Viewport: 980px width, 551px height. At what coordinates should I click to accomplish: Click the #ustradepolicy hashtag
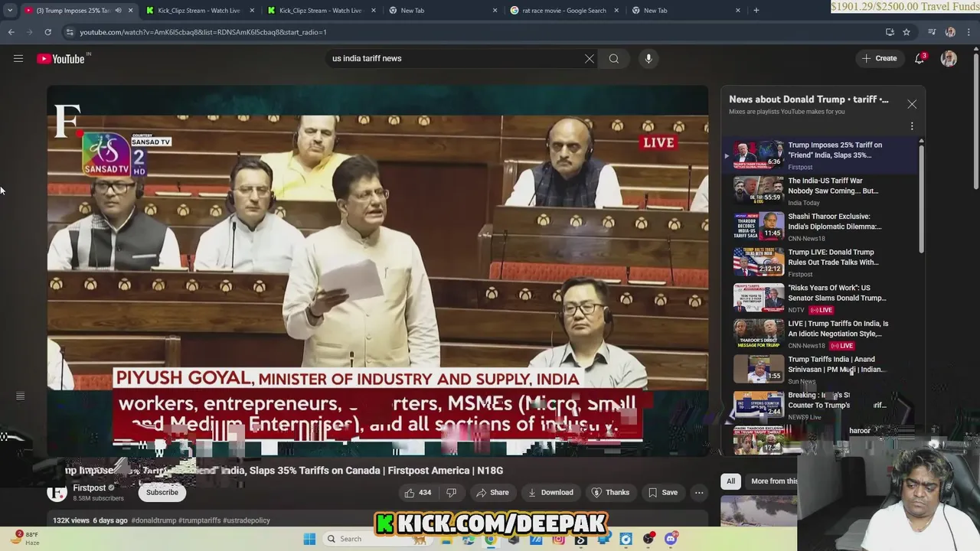(247, 520)
